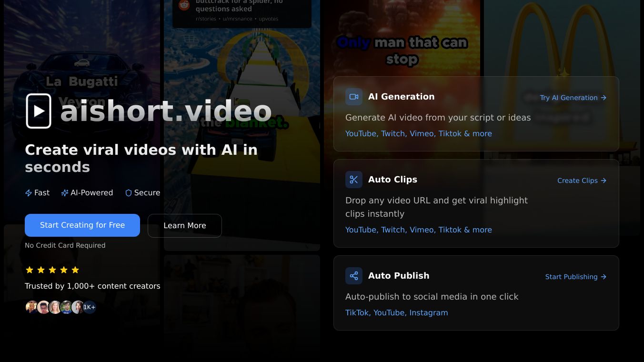Click the five-star rating row
Image resolution: width=644 pixels, height=362 pixels.
[52, 270]
